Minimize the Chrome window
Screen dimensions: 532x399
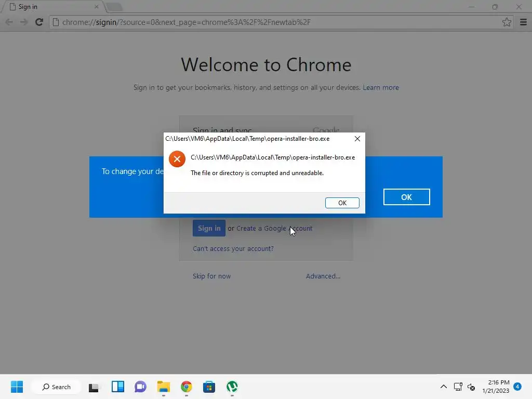click(471, 7)
